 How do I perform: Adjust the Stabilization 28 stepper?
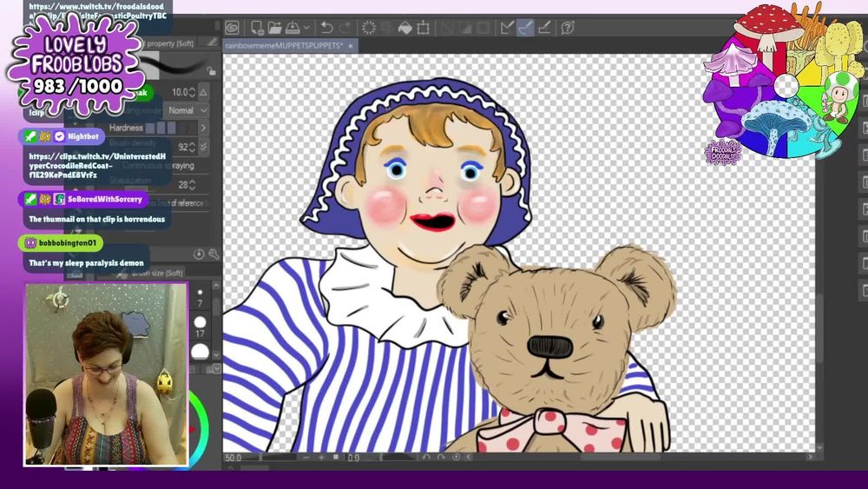click(192, 184)
